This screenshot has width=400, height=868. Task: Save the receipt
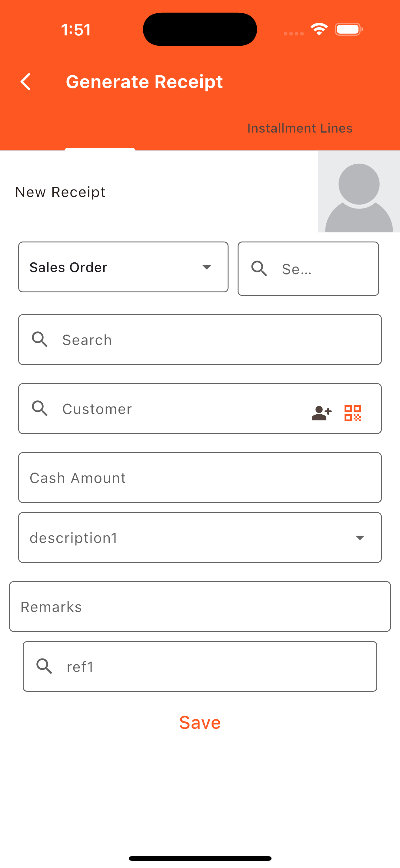point(200,722)
